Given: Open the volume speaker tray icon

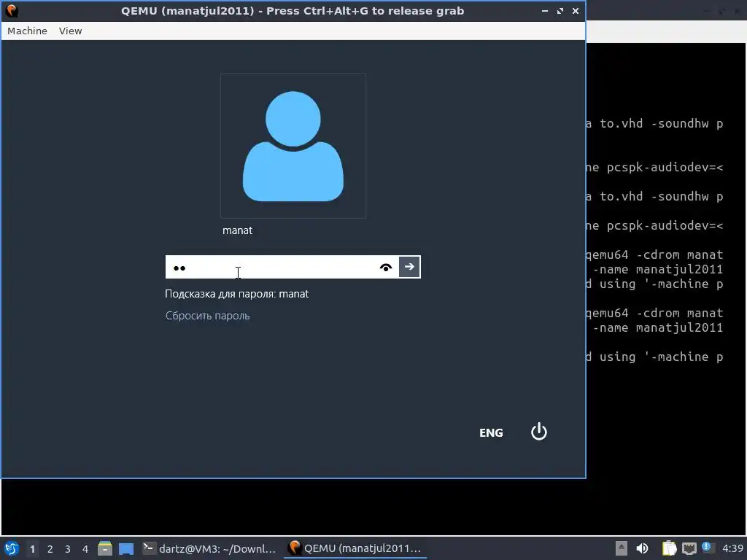Looking at the screenshot, I should [642, 548].
